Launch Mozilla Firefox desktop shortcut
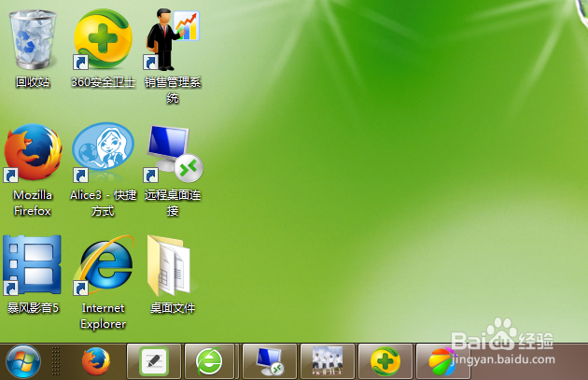588x380 pixels. click(x=33, y=152)
